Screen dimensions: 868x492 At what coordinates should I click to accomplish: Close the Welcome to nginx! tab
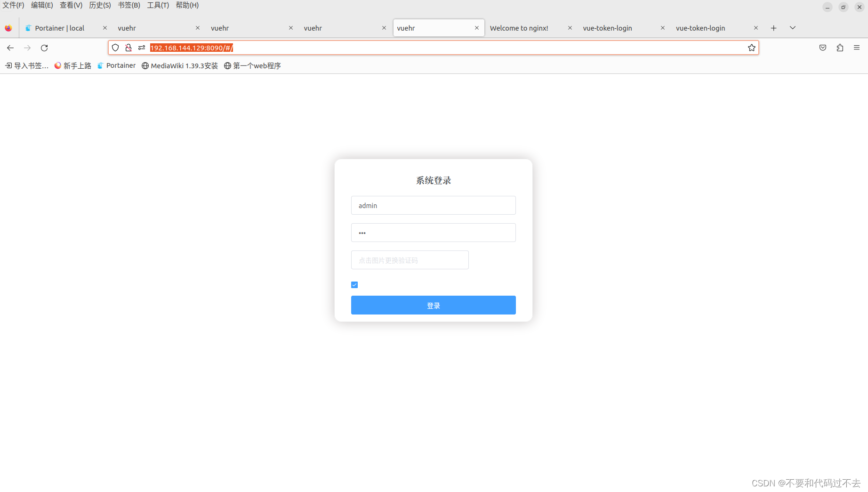click(570, 28)
